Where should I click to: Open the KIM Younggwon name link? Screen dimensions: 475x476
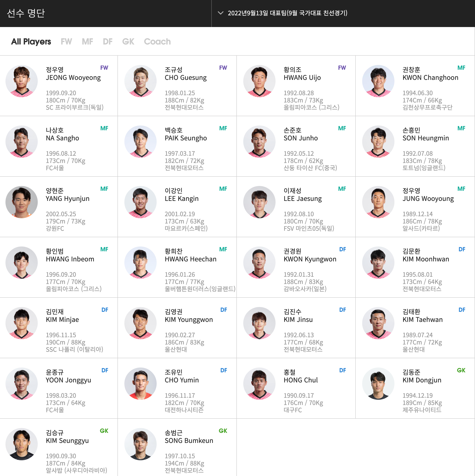coord(189,319)
